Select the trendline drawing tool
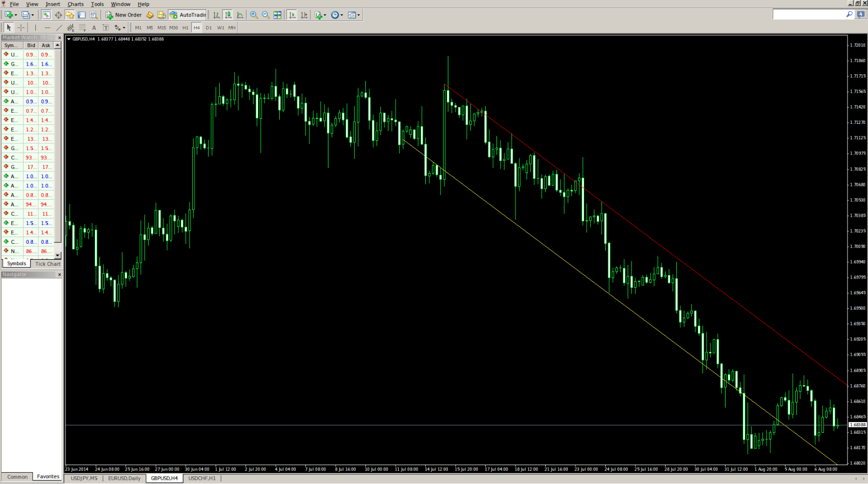The width and height of the screenshot is (868, 484). (x=59, y=28)
